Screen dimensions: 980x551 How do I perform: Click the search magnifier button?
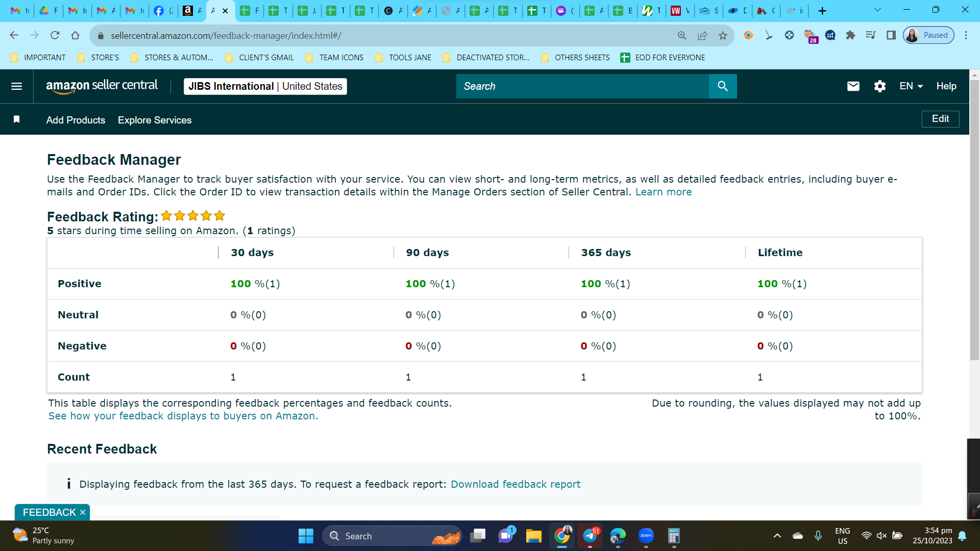[x=722, y=86]
